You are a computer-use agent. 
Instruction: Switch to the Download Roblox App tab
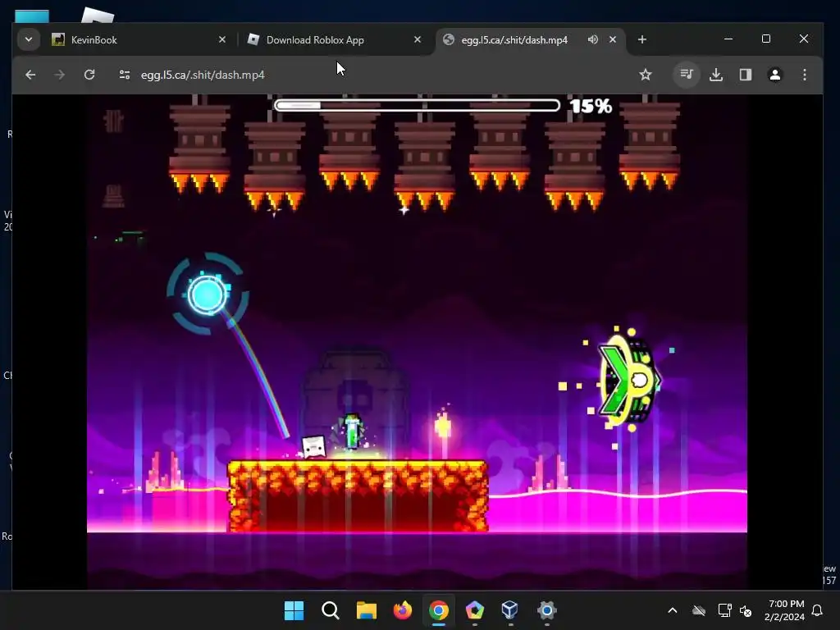335,39
